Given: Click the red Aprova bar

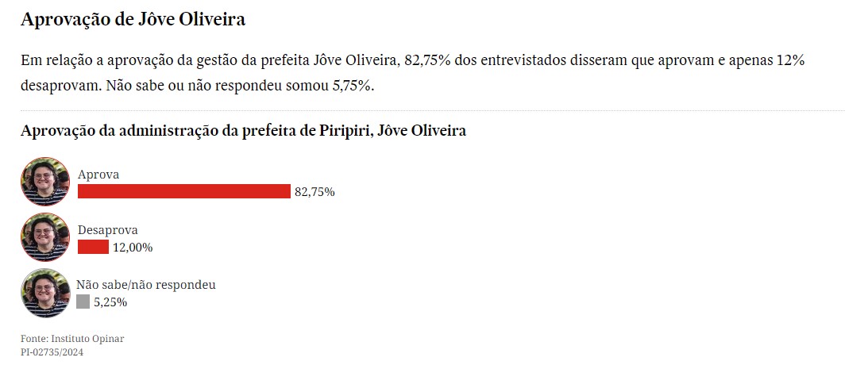Looking at the screenshot, I should pyautogui.click(x=183, y=191).
